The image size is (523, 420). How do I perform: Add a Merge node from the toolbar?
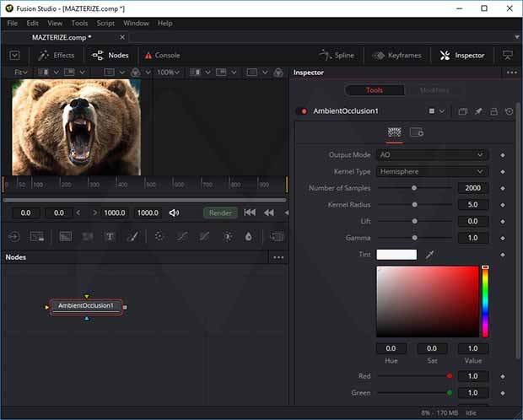277,236
